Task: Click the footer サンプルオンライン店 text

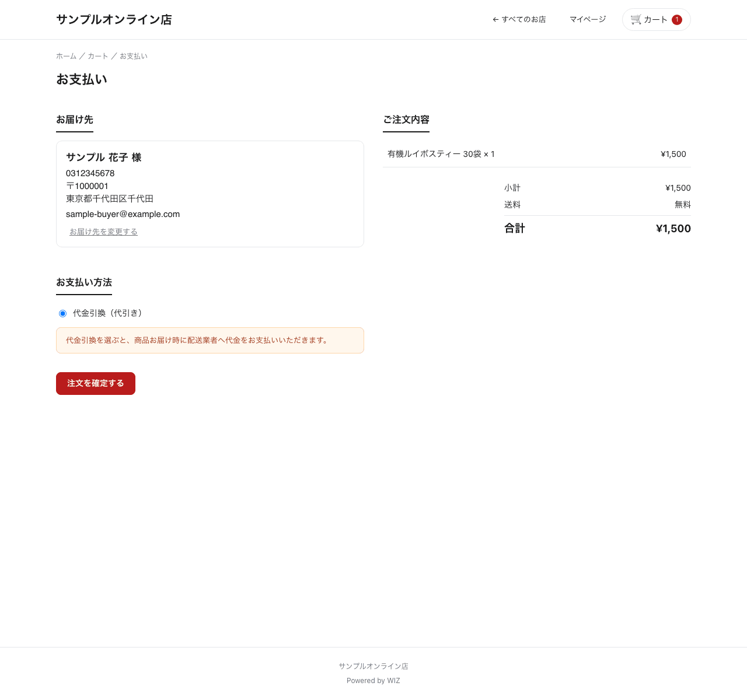Action: pos(373,666)
